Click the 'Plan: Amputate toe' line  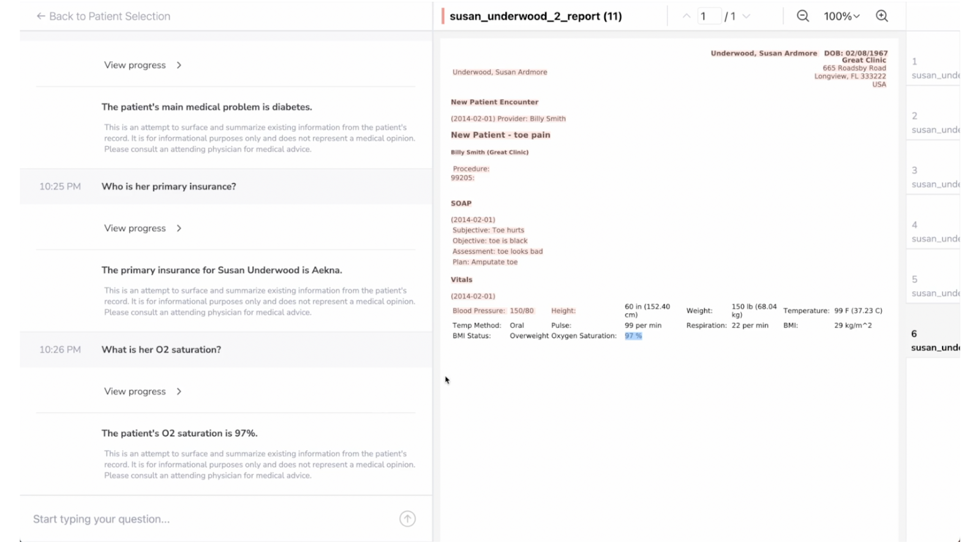[x=485, y=262]
